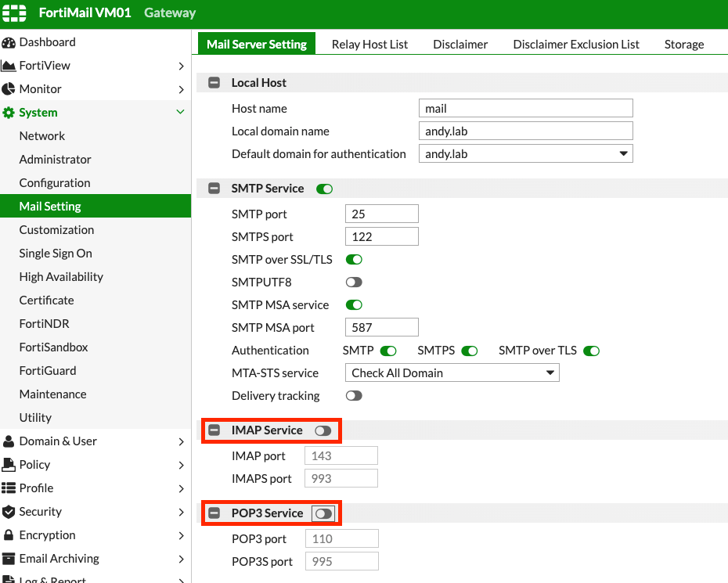This screenshot has height=583, width=728.
Task: Select the FortiView sidebar icon
Action: click(9, 65)
